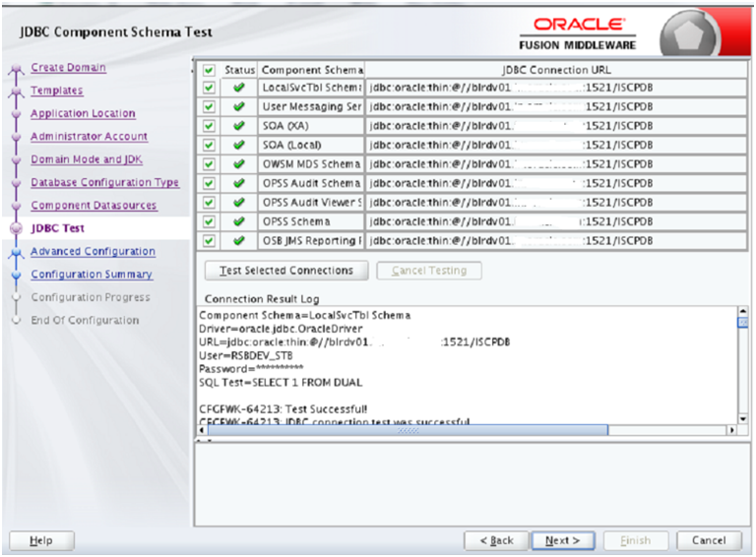Image resolution: width=756 pixels, height=557 pixels.
Task: Toggle checkbox for User Messaging Service row
Action: (x=209, y=106)
